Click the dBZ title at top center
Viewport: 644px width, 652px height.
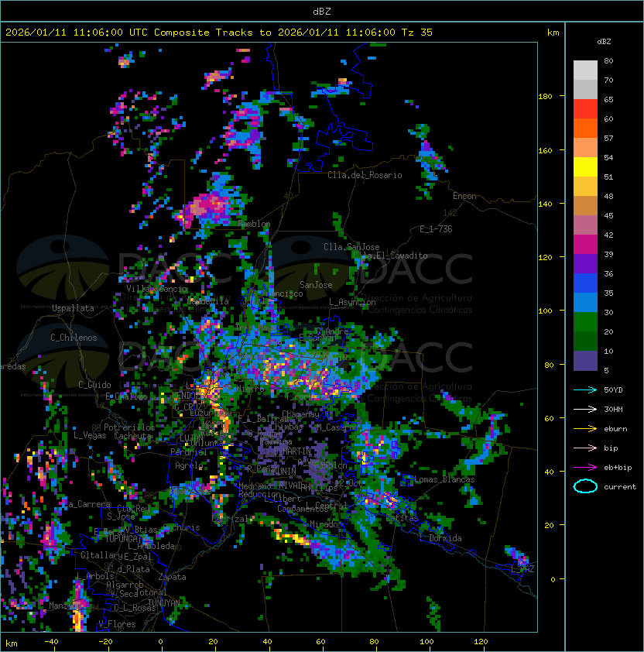[x=322, y=12]
